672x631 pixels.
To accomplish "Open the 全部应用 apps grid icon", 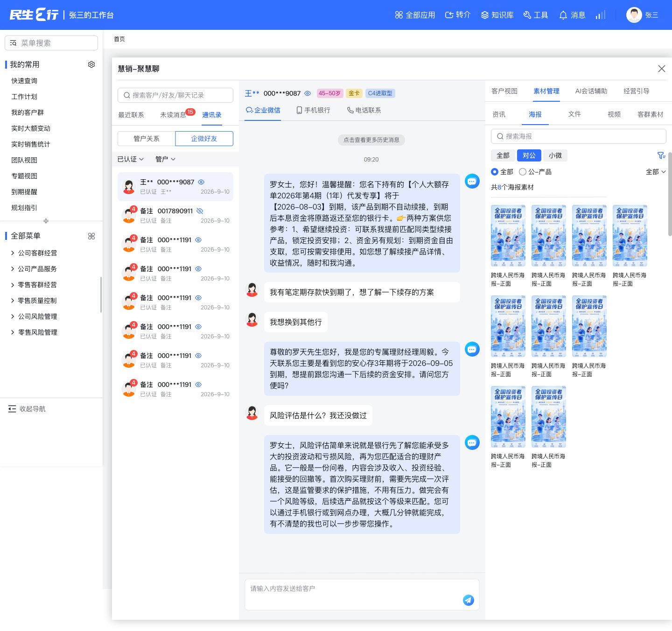I will [399, 15].
